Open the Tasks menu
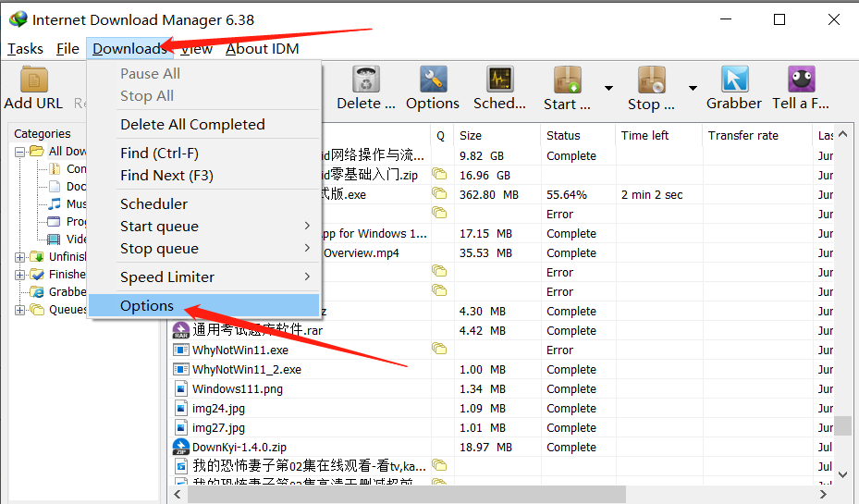Viewport: 859px width, 504px height. [x=25, y=48]
